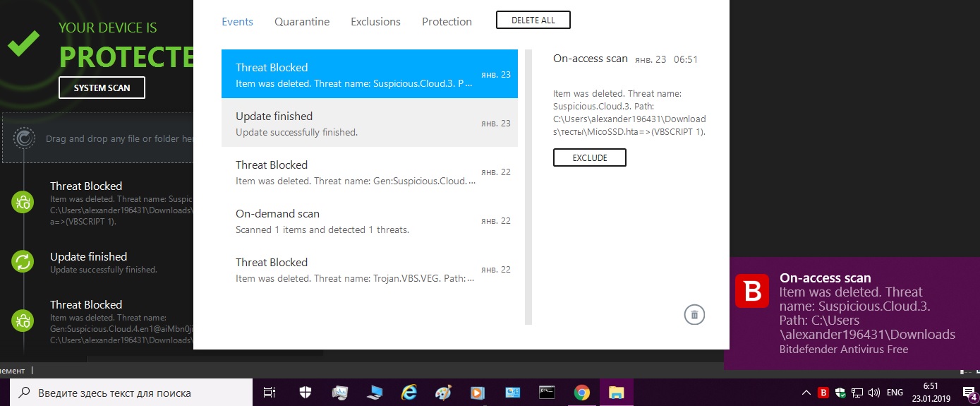Viewport: 980px width, 406px height.
Task: Click the SYSTEM SCAN button
Action: pyautogui.click(x=102, y=88)
